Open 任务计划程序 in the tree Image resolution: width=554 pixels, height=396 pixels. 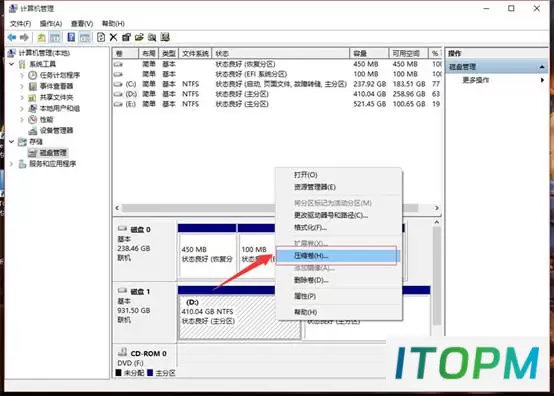60,75
